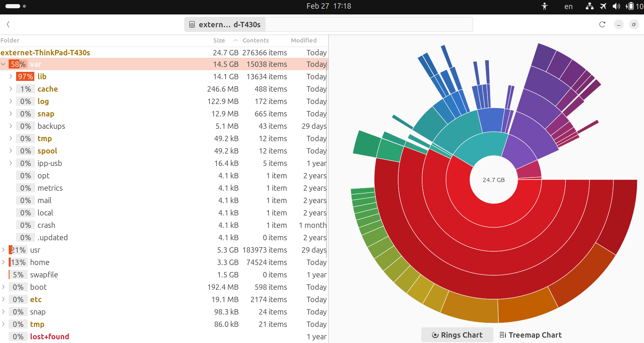Image resolution: width=644 pixels, height=343 pixels.
Task: Select the swapfile row
Action: point(44,275)
